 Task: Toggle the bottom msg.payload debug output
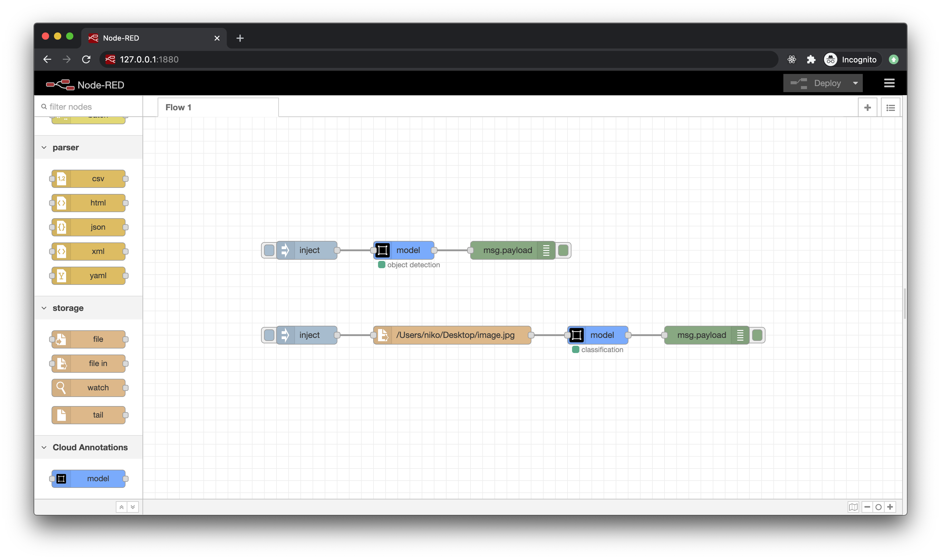click(757, 335)
